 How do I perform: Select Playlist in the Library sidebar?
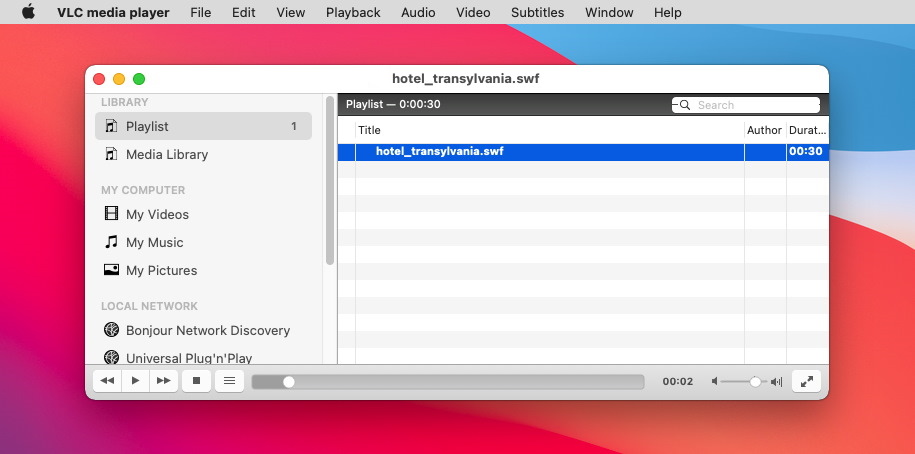[203, 126]
